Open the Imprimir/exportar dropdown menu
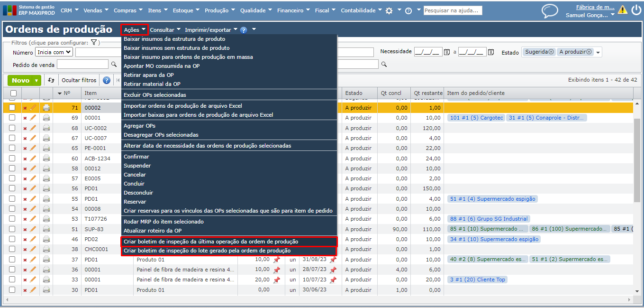 211,30
